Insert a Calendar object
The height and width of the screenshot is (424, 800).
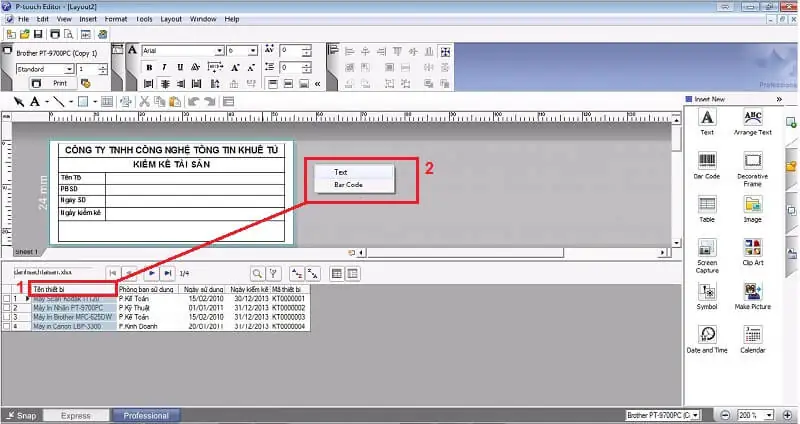[753, 340]
